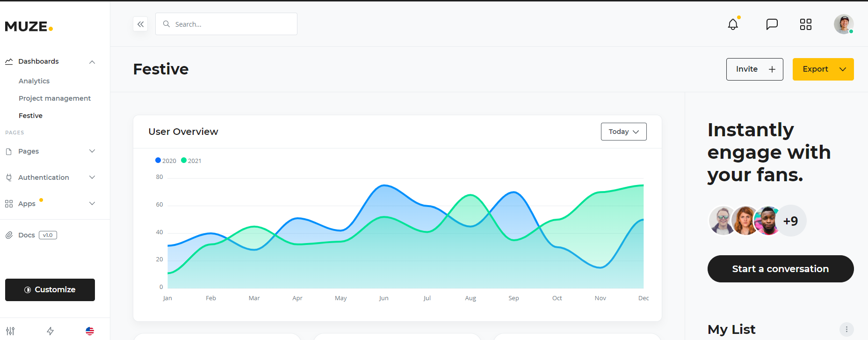Screen dimensions: 868x340
Task: Expand the Authentication sidebar section
Action: pyautogui.click(x=50, y=177)
